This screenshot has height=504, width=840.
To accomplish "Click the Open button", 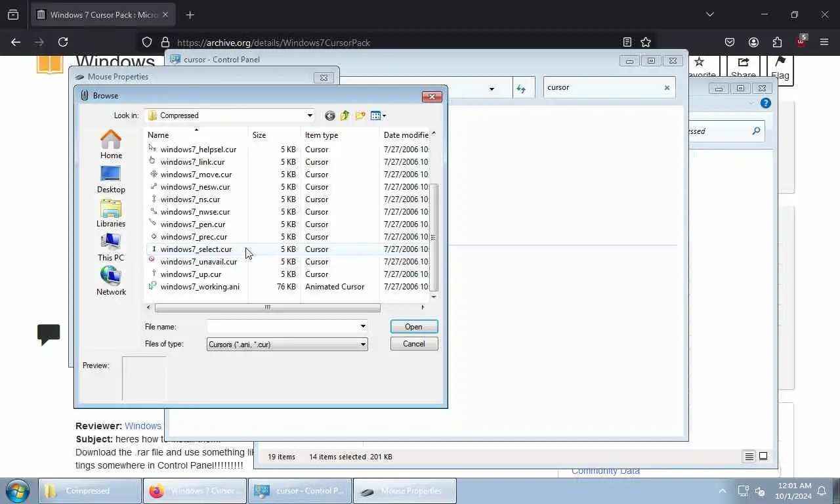I will coord(414,326).
